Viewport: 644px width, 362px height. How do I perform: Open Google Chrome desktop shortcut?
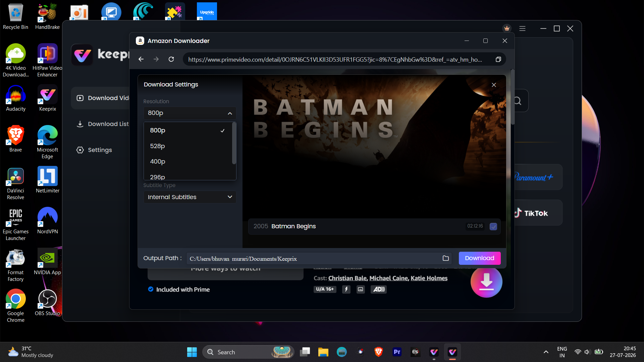click(15, 306)
